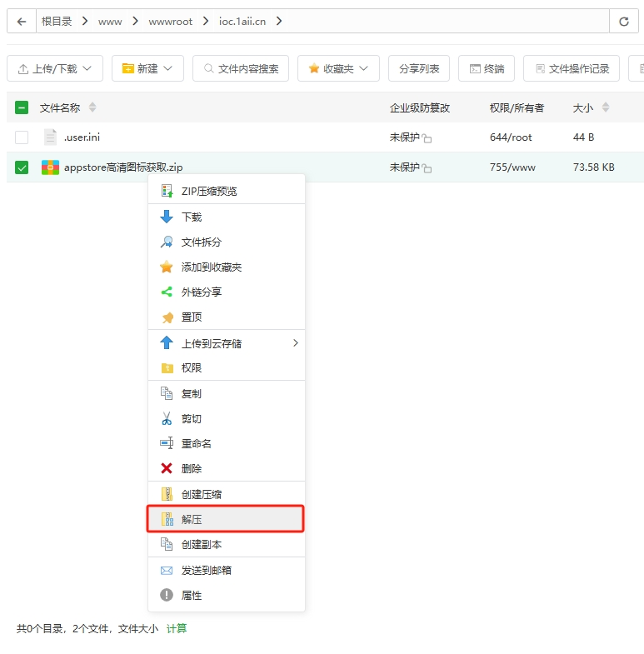Image resolution: width=644 pixels, height=654 pixels.
Task: Click empty path bar input area
Action: click(x=447, y=22)
